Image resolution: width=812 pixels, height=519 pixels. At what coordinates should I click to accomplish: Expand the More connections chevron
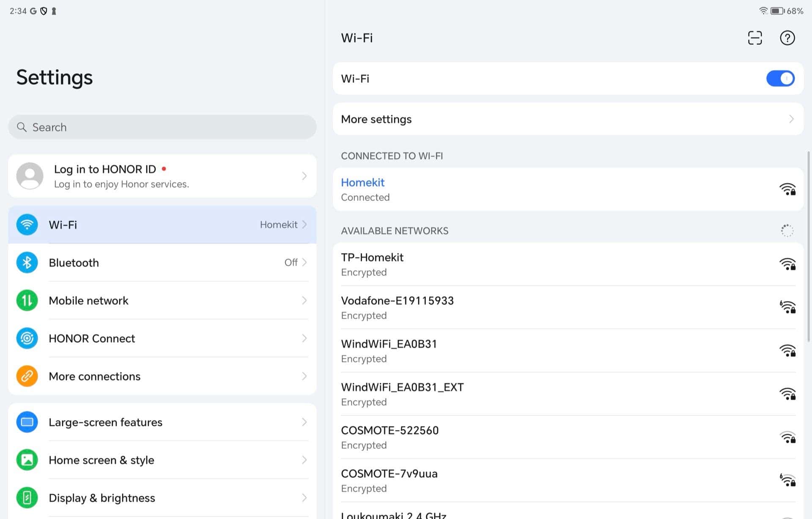304,376
